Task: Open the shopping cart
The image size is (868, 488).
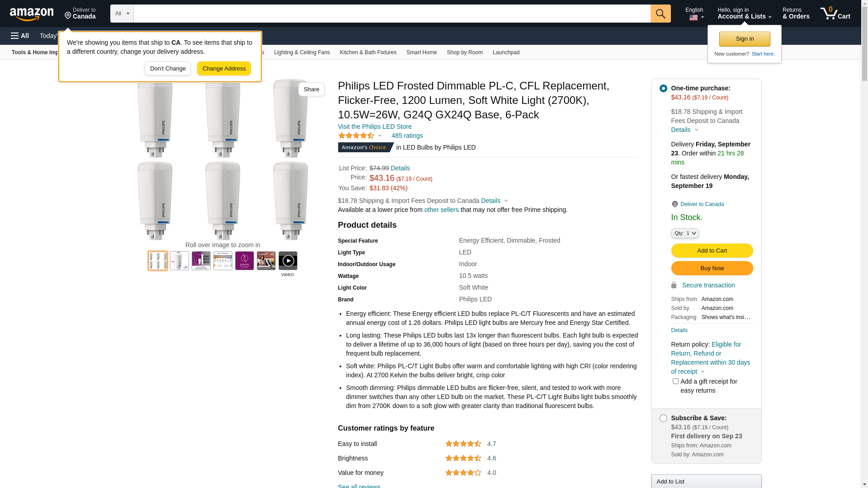Action: pyautogui.click(x=835, y=14)
